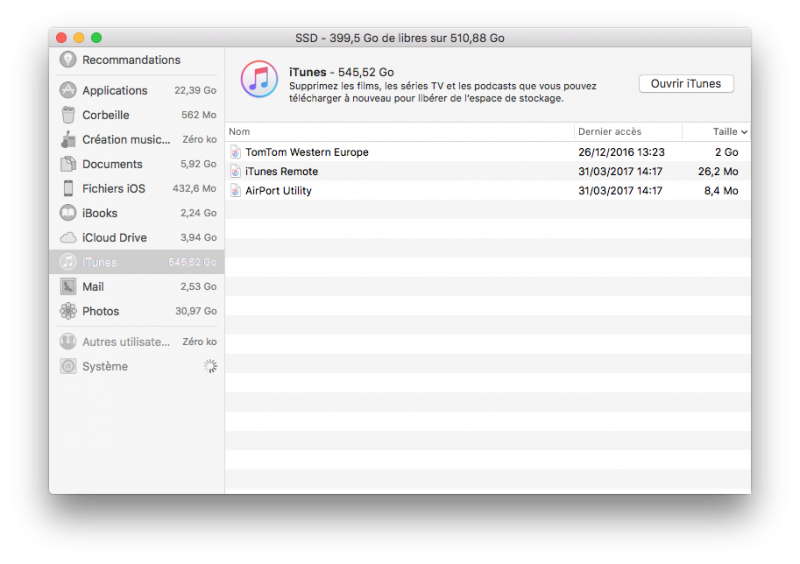Click the SSD window title text
This screenshot has width=800, height=564.
[400, 38]
